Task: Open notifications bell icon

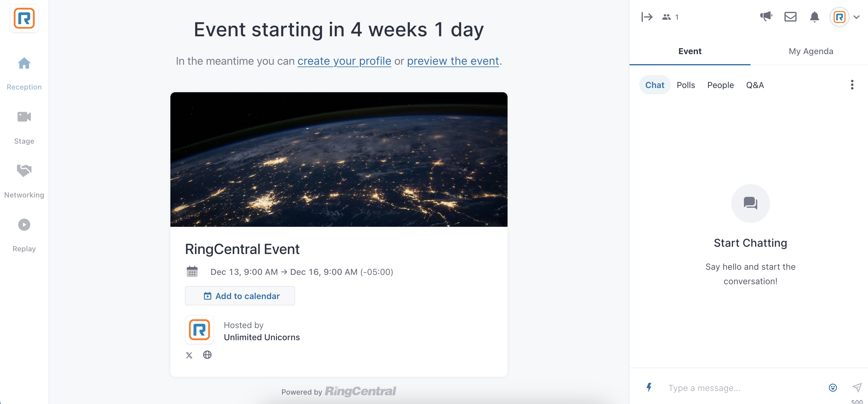Action: click(814, 17)
